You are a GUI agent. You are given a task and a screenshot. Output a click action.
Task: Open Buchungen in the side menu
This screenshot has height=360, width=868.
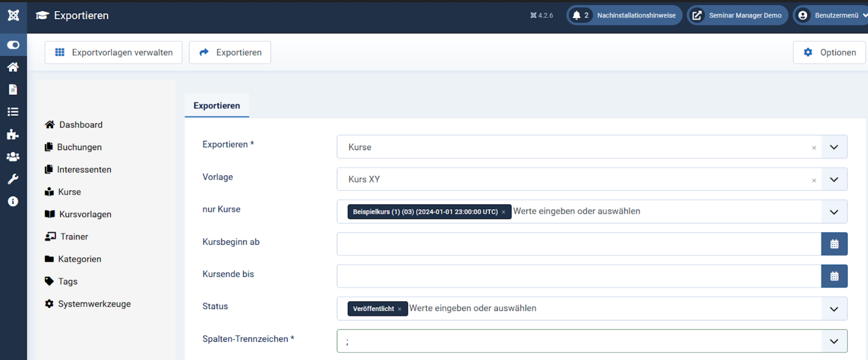tap(79, 147)
